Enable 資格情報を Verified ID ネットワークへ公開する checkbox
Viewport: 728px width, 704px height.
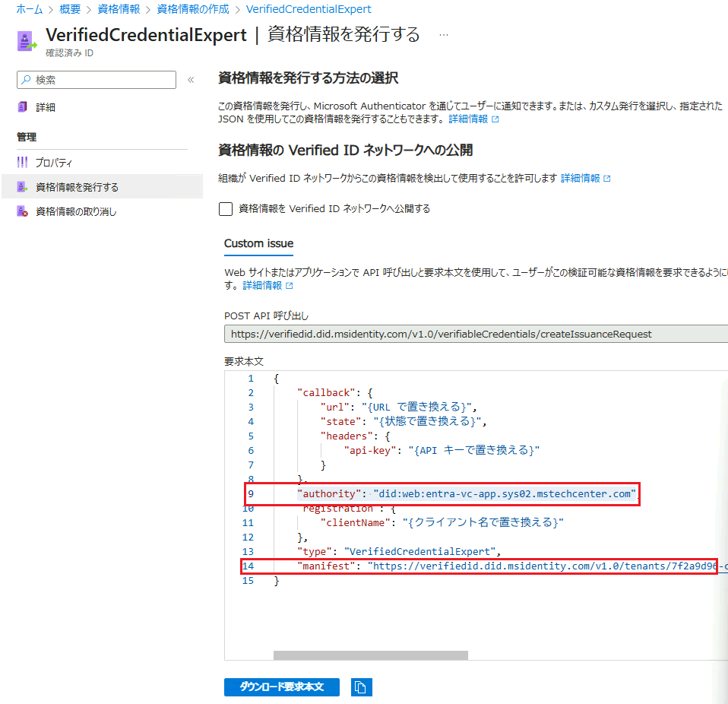[226, 209]
